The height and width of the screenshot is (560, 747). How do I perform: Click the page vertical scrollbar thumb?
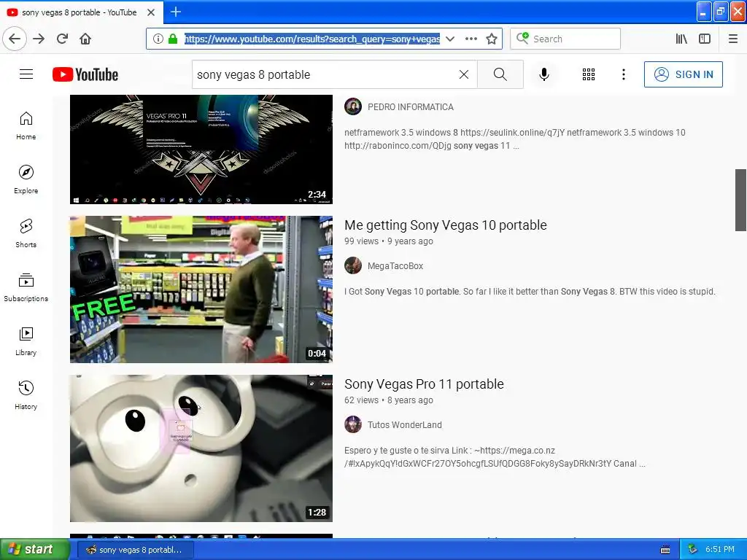(741, 200)
